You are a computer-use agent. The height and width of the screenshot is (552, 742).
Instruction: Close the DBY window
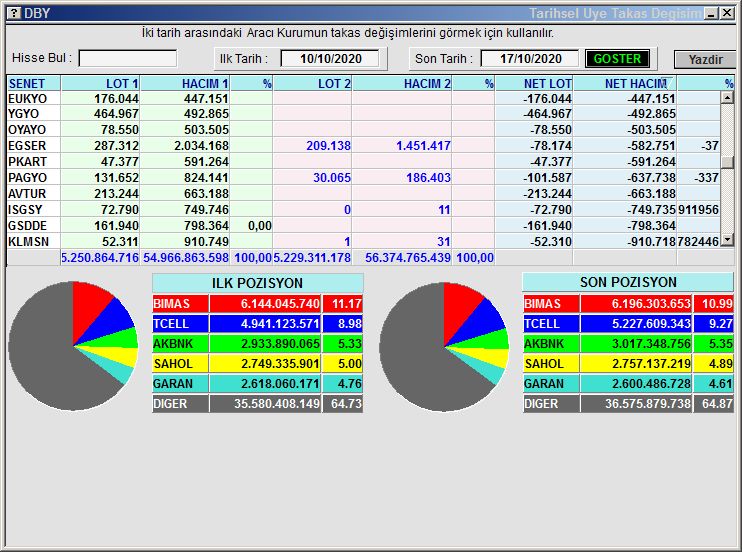tap(727, 13)
